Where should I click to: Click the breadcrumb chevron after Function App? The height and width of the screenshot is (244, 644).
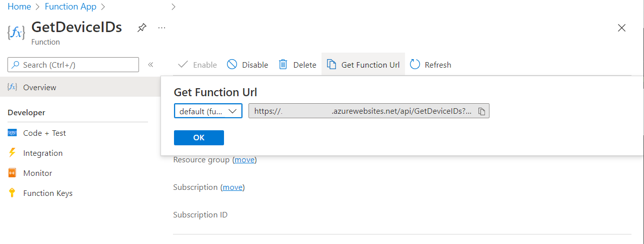click(103, 7)
